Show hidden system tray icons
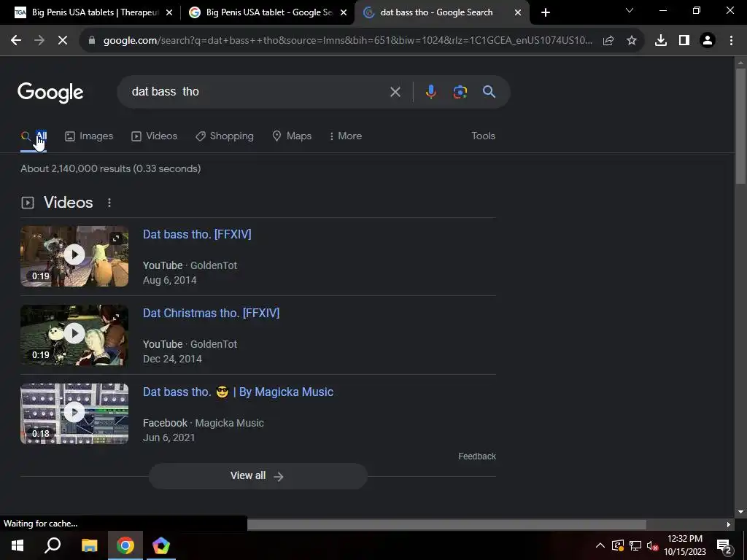This screenshot has width=747, height=560. (600, 545)
